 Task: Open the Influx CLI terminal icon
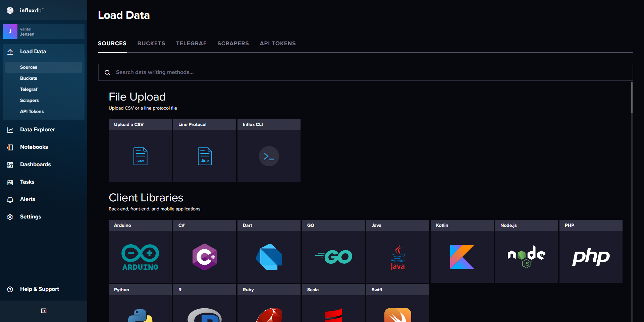click(269, 156)
